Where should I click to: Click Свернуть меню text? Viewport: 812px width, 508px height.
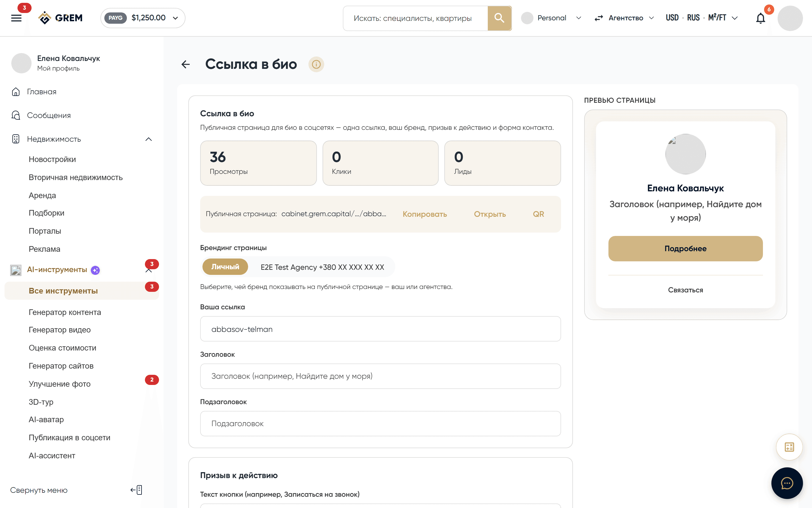point(39,490)
